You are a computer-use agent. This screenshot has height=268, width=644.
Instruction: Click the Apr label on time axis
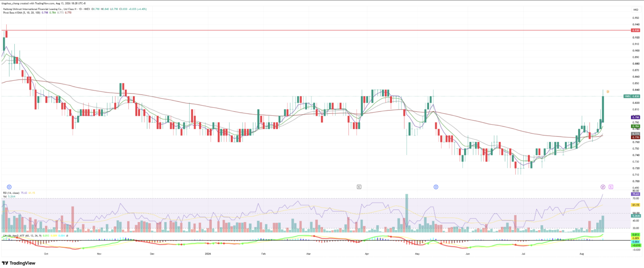[x=367, y=254]
